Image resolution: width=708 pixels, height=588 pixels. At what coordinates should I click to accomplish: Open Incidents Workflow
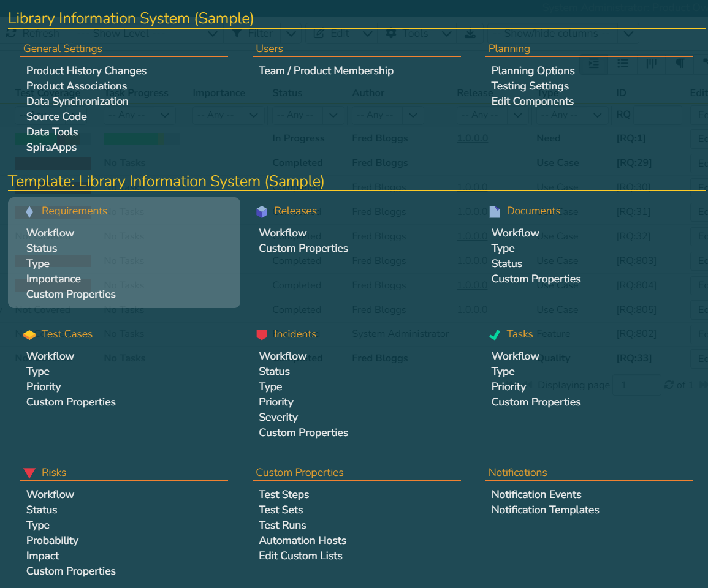[283, 356]
